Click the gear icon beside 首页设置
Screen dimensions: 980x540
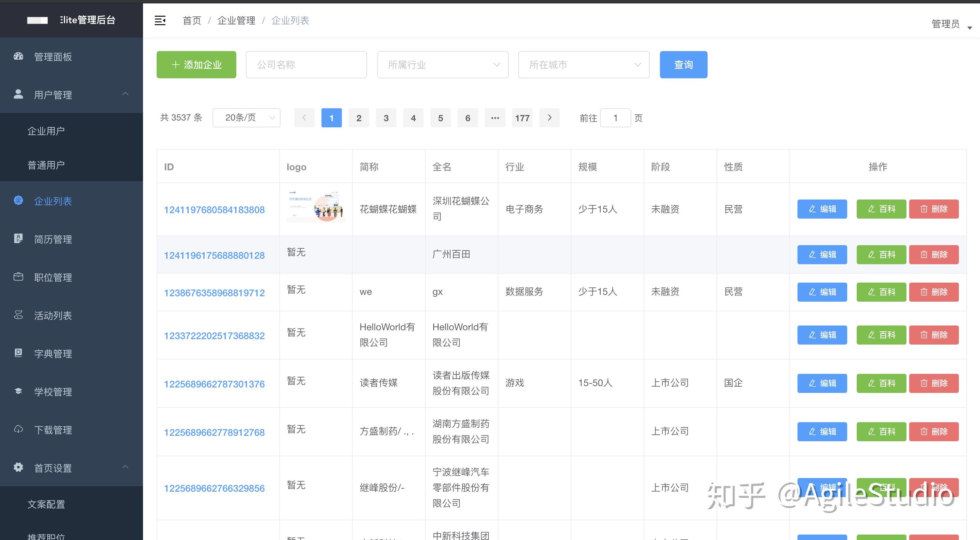(18, 467)
